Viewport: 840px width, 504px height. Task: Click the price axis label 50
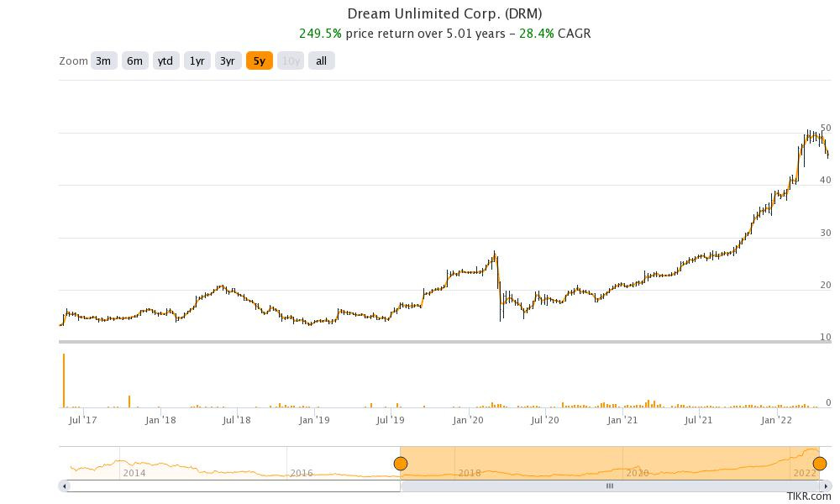click(x=826, y=128)
